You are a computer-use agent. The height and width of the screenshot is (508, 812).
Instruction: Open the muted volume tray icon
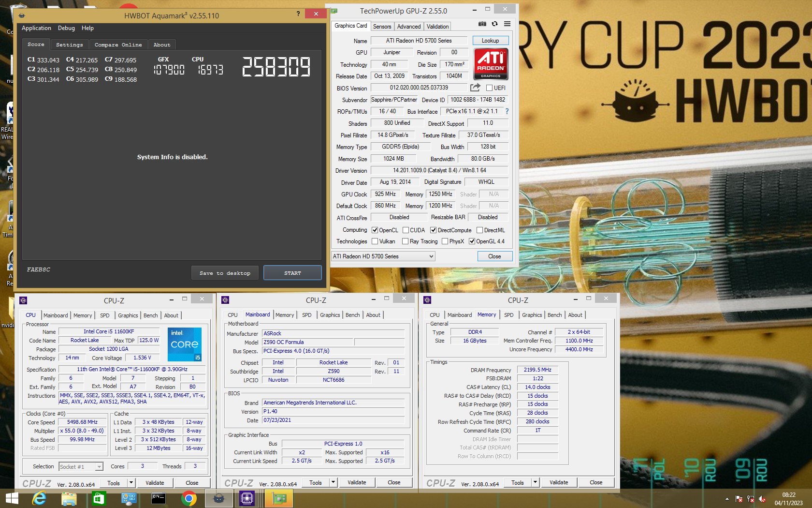[762, 499]
